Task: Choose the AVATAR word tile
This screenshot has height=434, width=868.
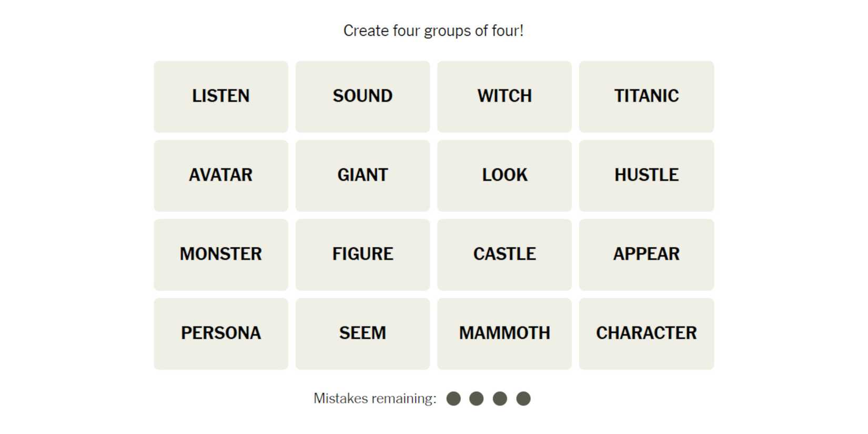Action: pos(221,175)
